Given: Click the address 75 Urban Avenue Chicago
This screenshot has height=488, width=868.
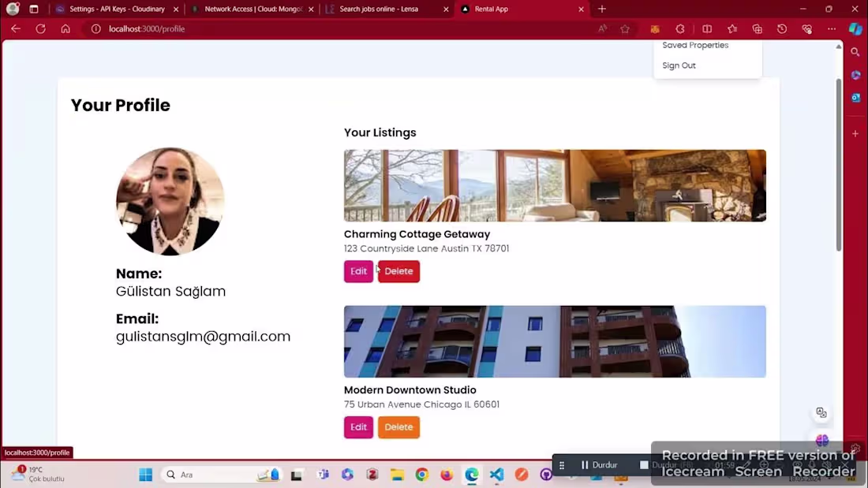Looking at the screenshot, I should pos(421,404).
